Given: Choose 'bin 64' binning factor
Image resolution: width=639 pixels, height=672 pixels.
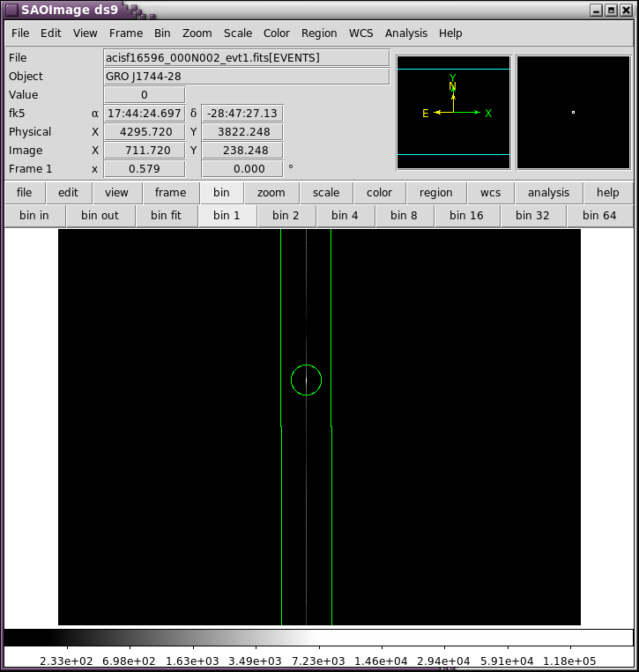Looking at the screenshot, I should pyautogui.click(x=598, y=216).
